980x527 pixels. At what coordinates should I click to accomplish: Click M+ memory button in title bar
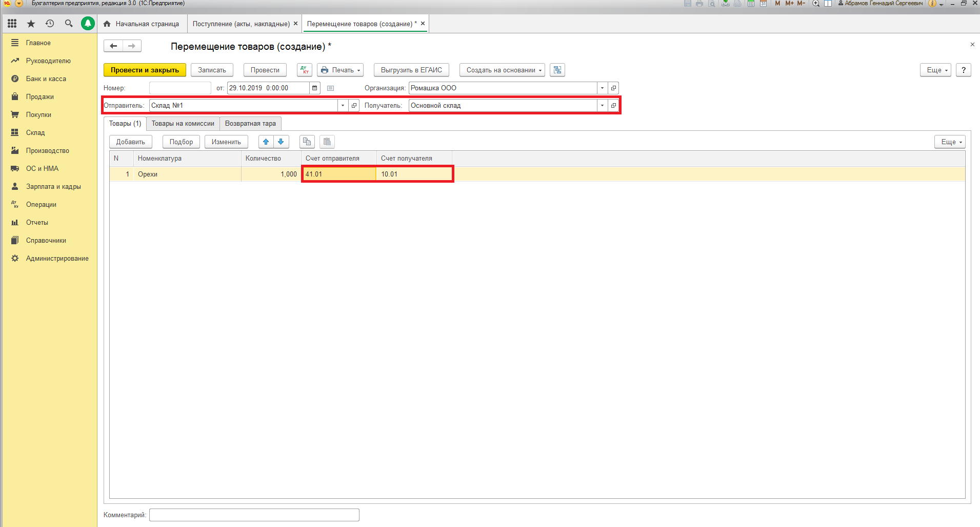tap(789, 4)
